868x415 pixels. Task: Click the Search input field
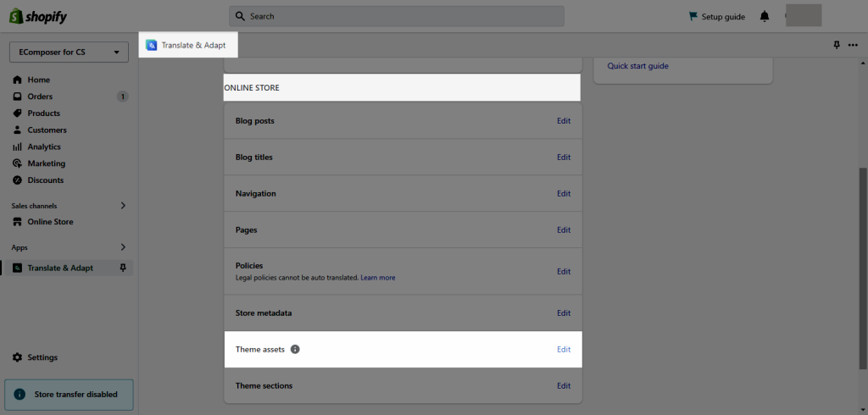pyautogui.click(x=397, y=16)
